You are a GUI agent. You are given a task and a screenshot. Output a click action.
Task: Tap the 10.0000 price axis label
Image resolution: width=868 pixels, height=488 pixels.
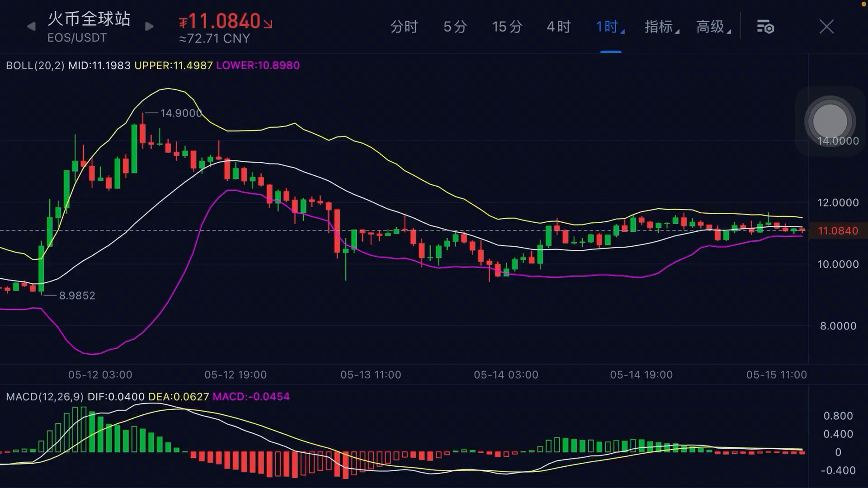838,264
